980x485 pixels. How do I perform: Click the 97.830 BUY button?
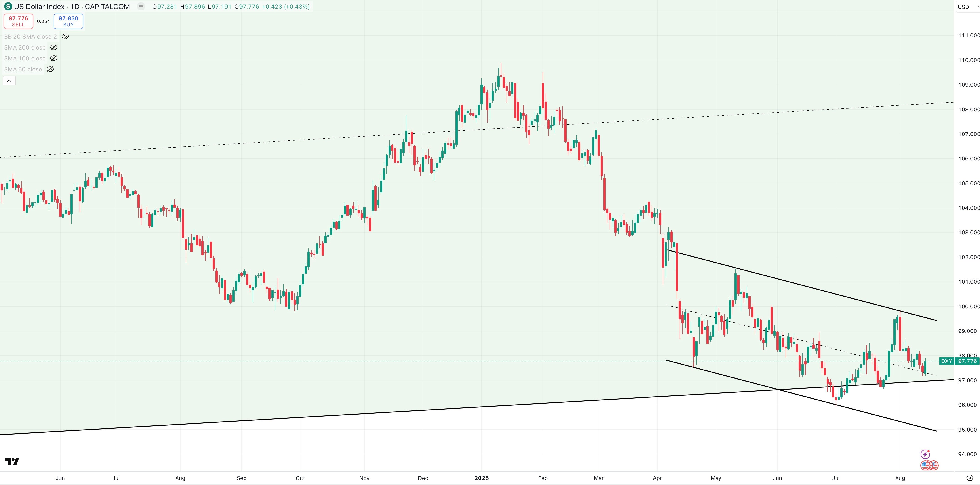[69, 21]
